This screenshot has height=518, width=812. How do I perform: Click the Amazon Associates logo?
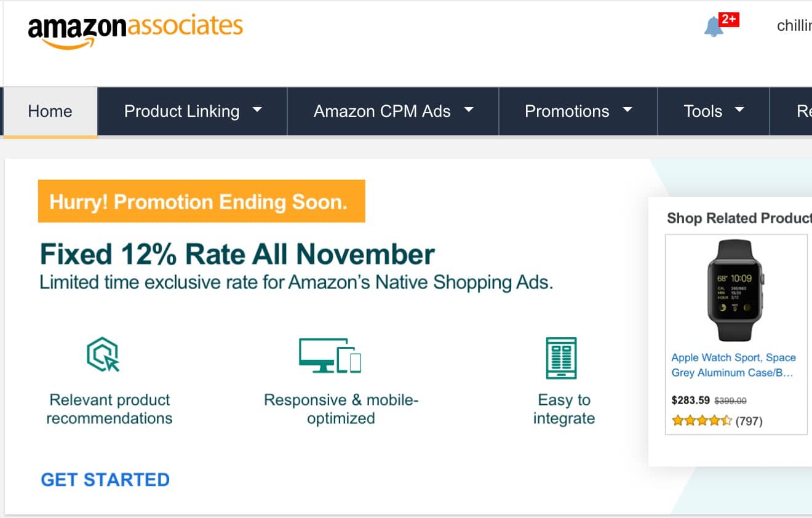[135, 30]
